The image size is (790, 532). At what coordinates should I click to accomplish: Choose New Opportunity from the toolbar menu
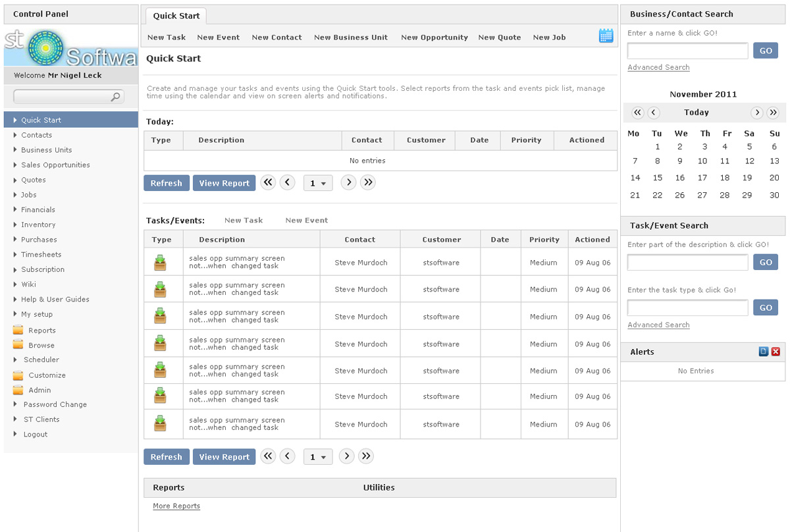[x=434, y=38]
